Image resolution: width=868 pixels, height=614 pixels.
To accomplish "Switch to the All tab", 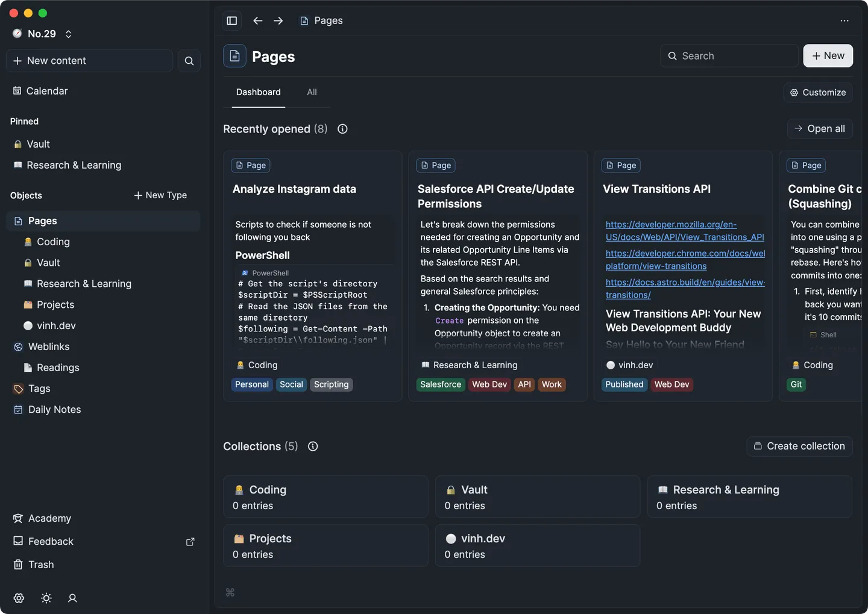I will tap(312, 92).
